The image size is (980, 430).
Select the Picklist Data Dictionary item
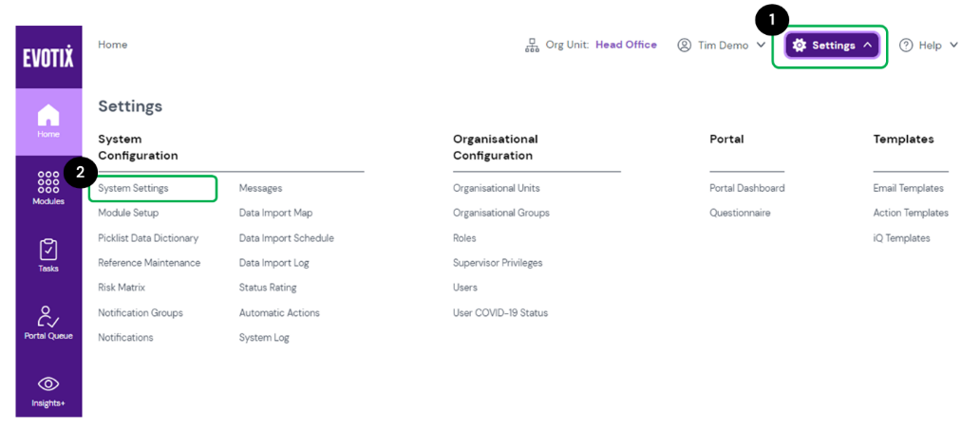(x=148, y=238)
